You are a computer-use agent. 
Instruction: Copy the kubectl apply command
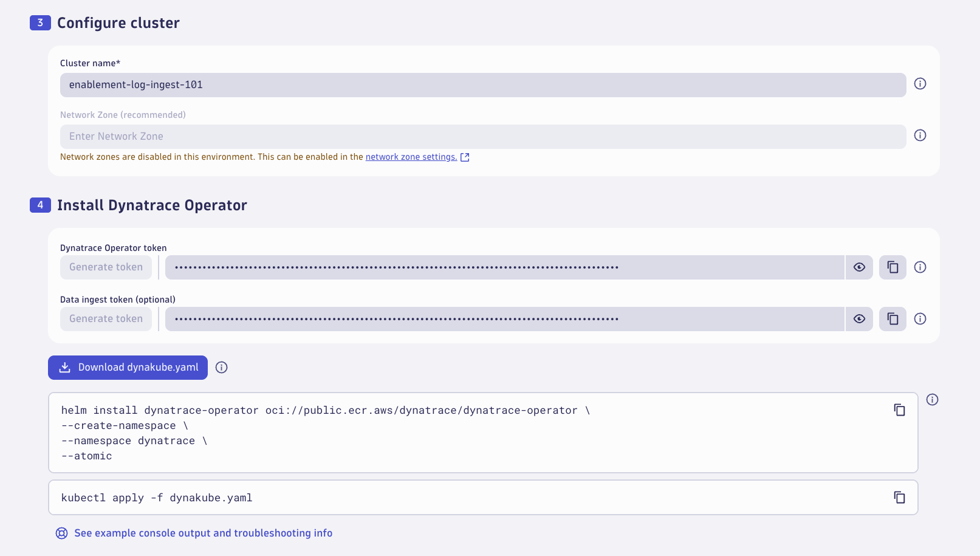click(899, 498)
